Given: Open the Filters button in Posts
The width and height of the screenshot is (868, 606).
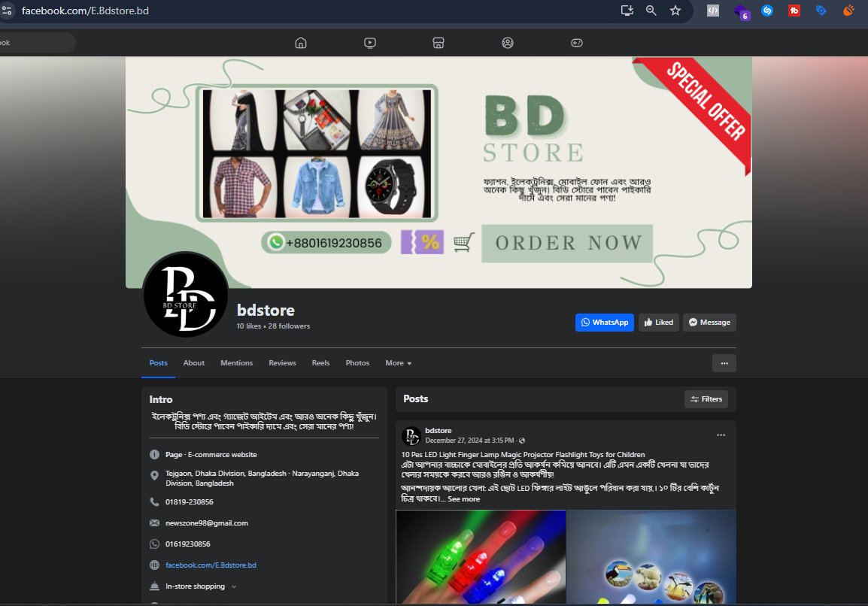Looking at the screenshot, I should click(706, 399).
